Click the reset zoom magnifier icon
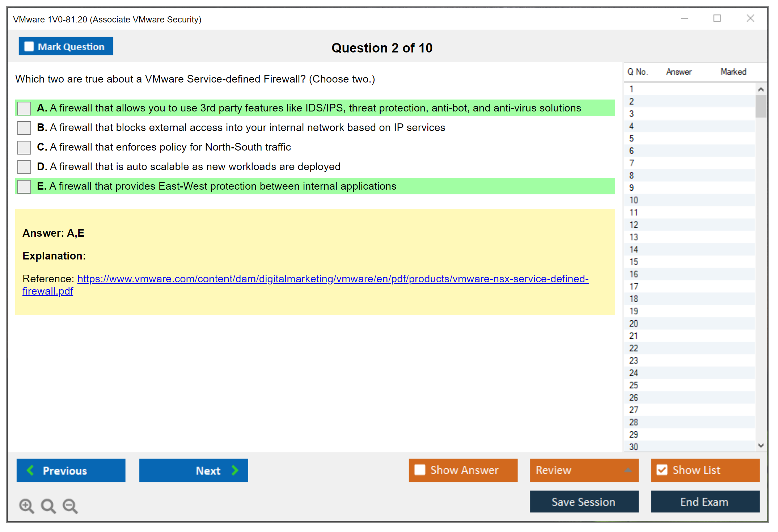The width and height of the screenshot is (778, 532). [x=48, y=506]
